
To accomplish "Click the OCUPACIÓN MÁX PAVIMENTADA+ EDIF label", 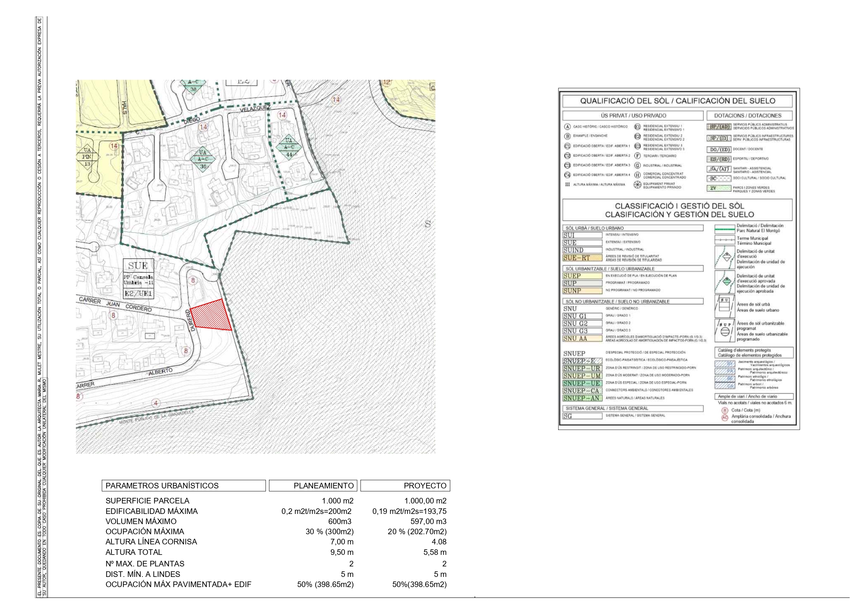I will [178, 585].
